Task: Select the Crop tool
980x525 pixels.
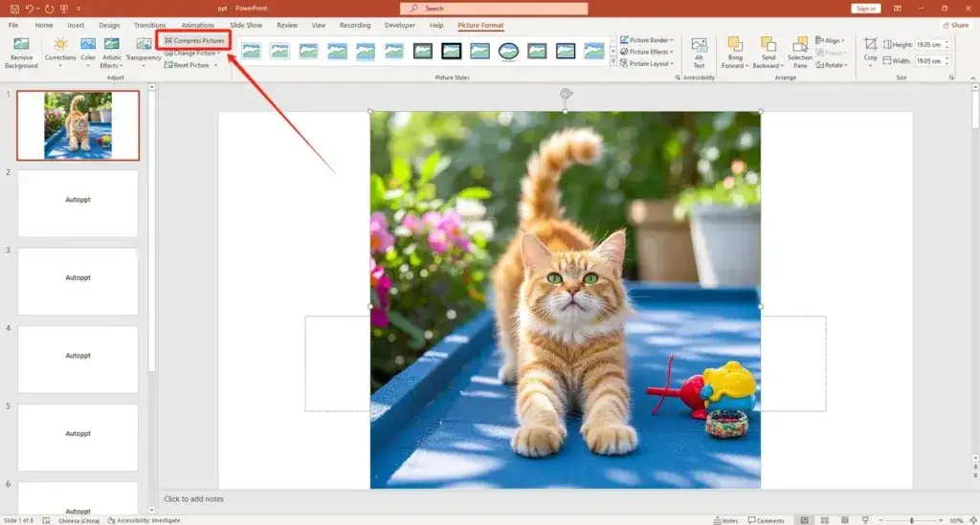Action: tap(871, 53)
